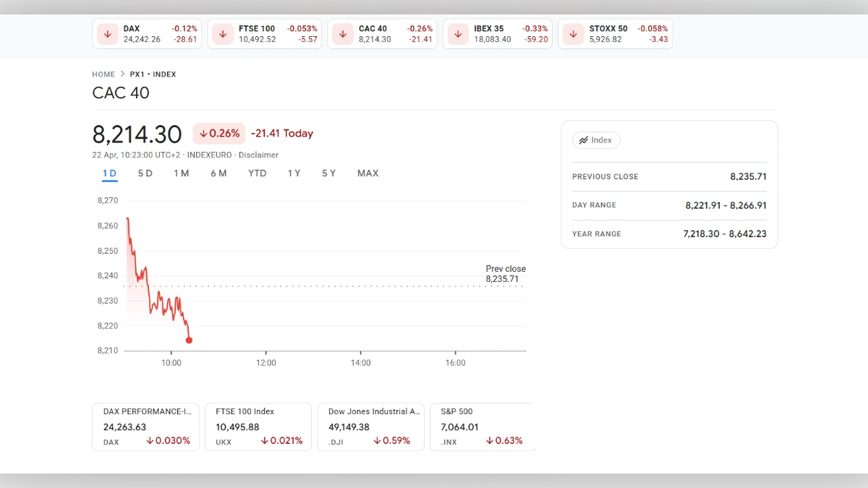Click the red arrow icon for IBEX 35
The image size is (868, 488).
coord(457,33)
